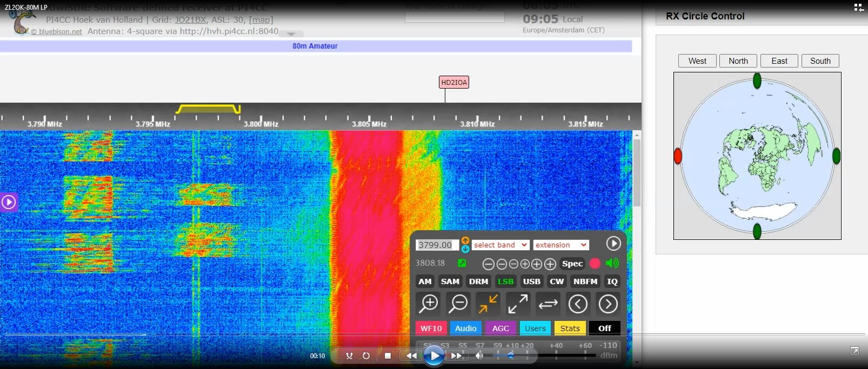Collapse the top bar with the down arrow
The image size is (868, 369).
[x=291, y=34]
